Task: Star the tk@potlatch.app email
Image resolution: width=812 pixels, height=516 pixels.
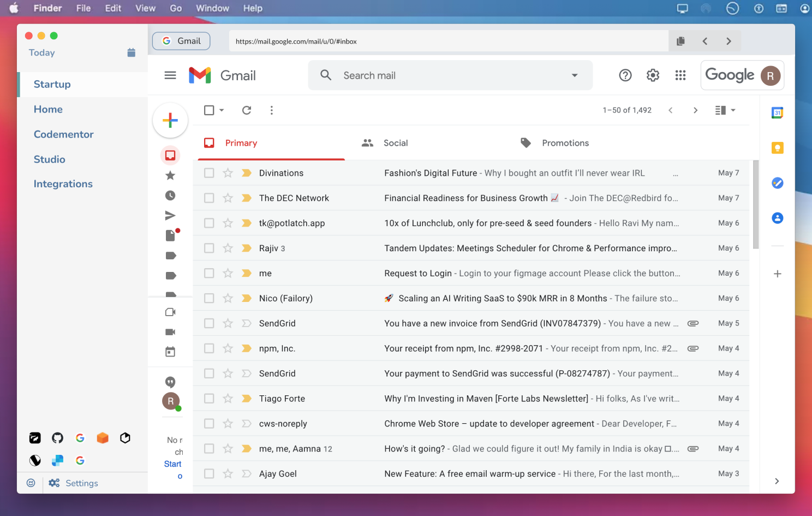Action: (x=228, y=223)
